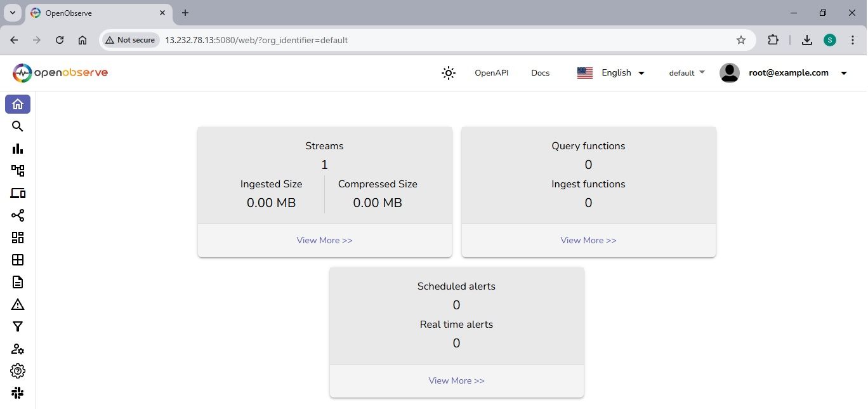
Task: Open RUM devices sidebar icon
Action: tap(18, 193)
